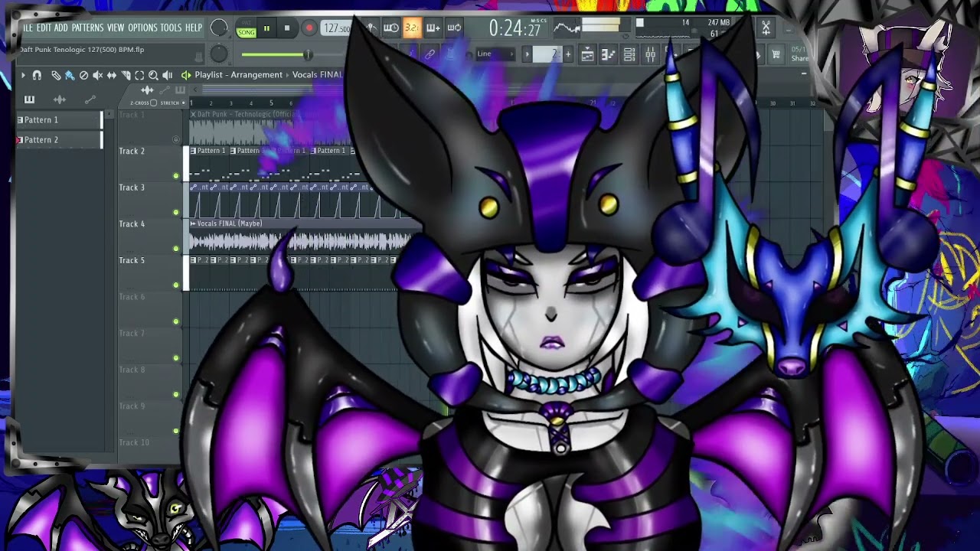Open the Mixer view icon

pos(650,54)
